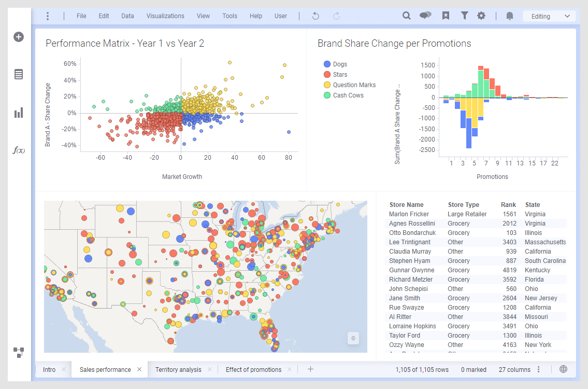Open the filter funnel panel

point(465,16)
